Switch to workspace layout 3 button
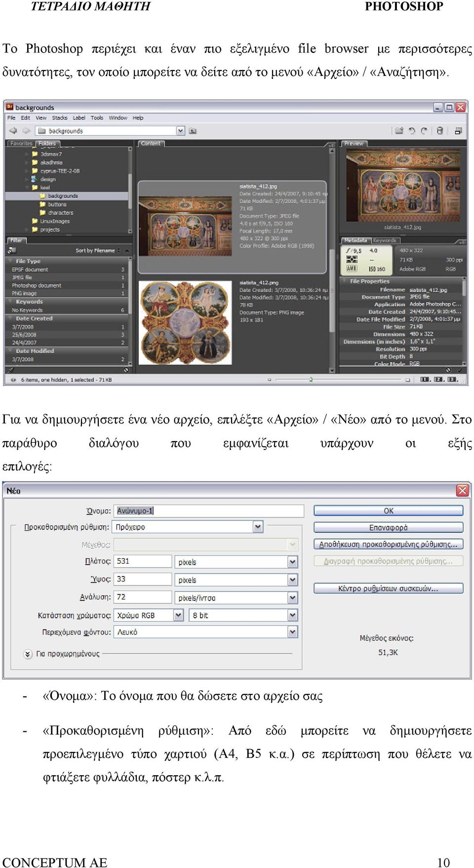This screenshot has height=868, width=474. 452,379
